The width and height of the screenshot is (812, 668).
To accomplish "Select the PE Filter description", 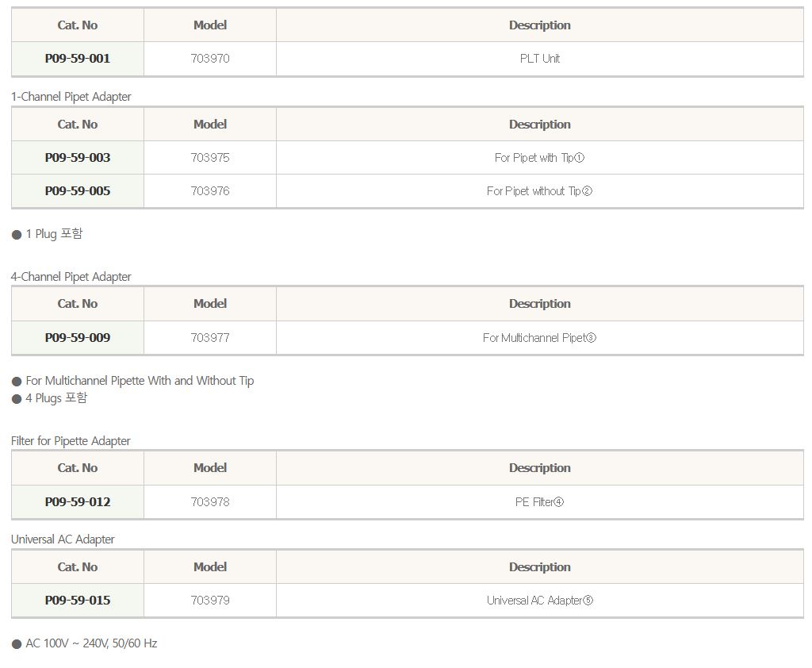I will (x=539, y=502).
